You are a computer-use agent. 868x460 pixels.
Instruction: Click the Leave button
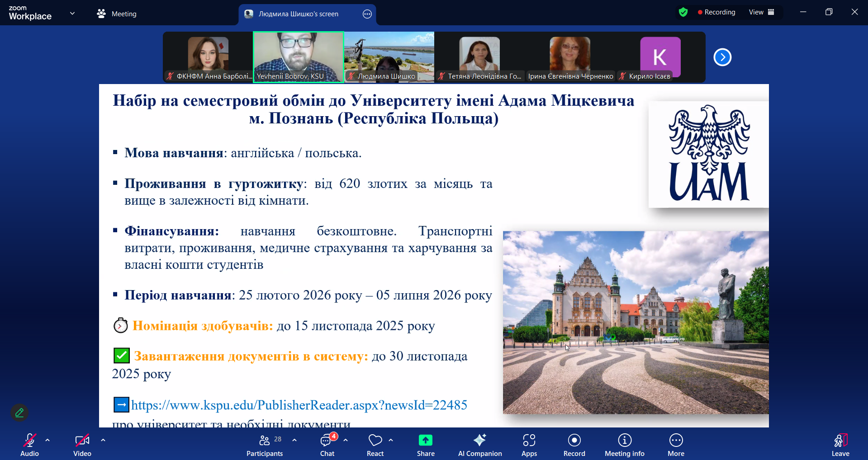840,444
